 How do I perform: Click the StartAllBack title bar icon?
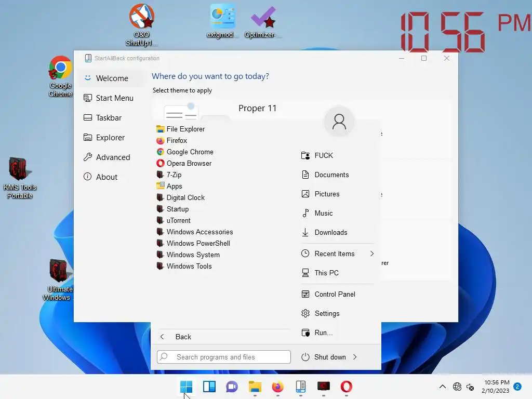(x=88, y=58)
